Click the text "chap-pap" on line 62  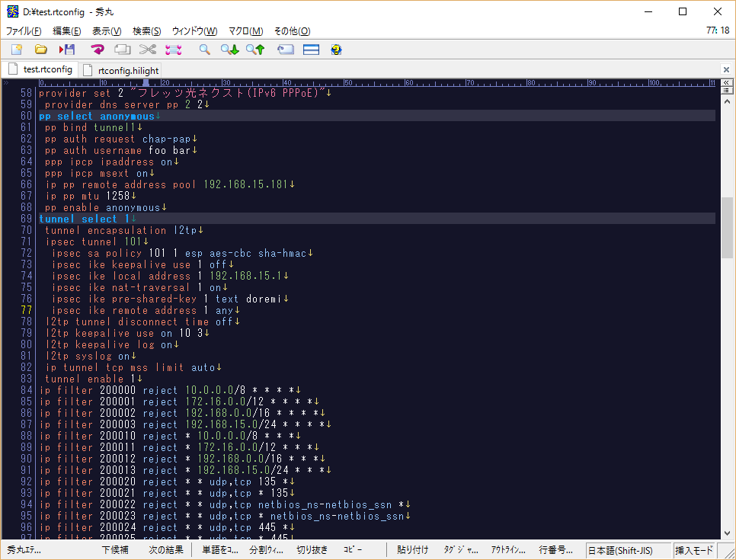click(166, 139)
